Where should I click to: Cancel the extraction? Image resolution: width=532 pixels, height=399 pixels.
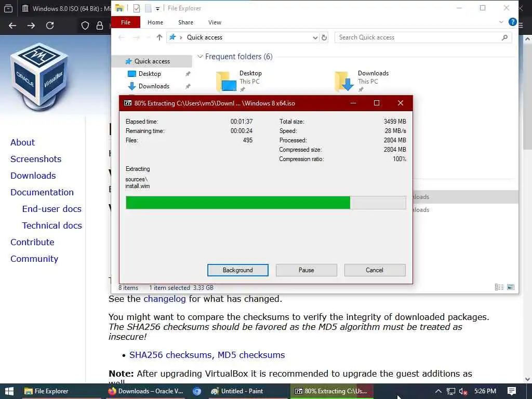pos(375,270)
